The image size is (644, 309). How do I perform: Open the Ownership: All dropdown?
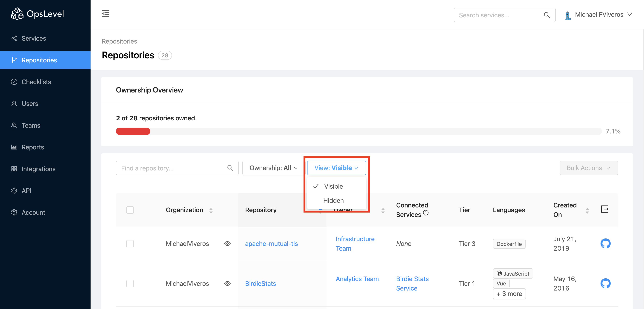[x=273, y=168]
